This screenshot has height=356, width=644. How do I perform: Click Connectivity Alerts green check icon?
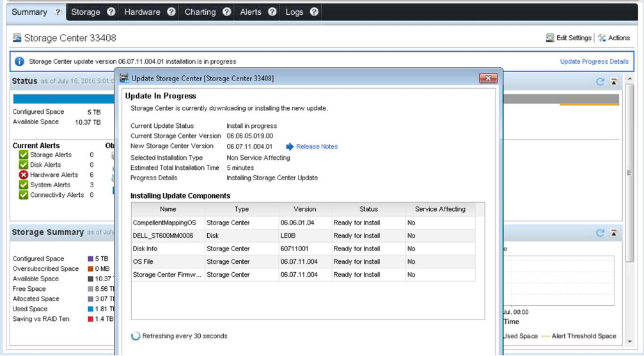click(x=24, y=195)
